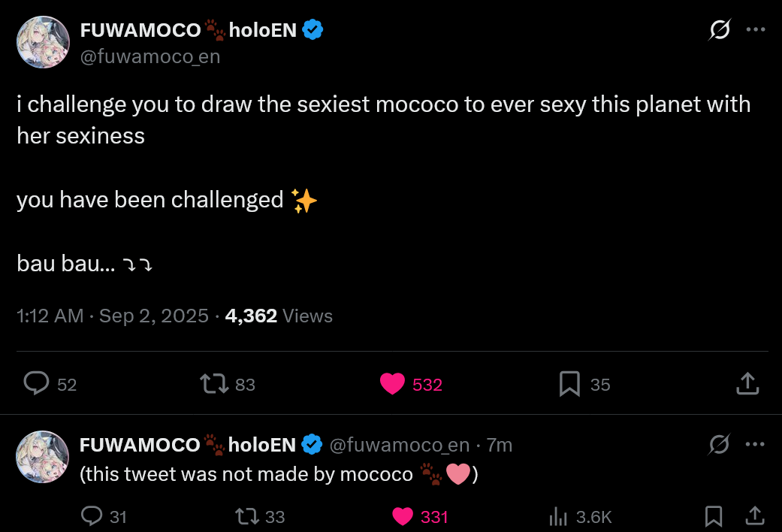Bookmark the main tweet with 35 bookmarks
The height and width of the screenshot is (532, 782).
[569, 384]
